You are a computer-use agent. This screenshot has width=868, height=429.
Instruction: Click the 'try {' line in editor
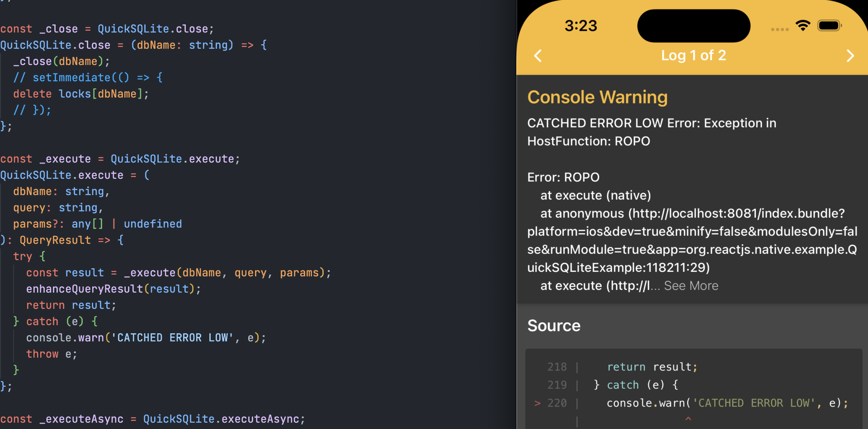pyautogui.click(x=29, y=256)
